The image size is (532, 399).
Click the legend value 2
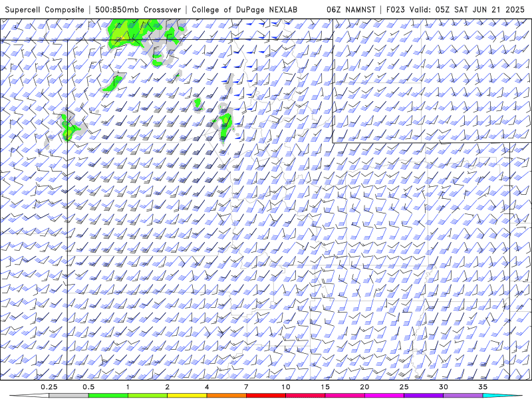tap(168, 387)
